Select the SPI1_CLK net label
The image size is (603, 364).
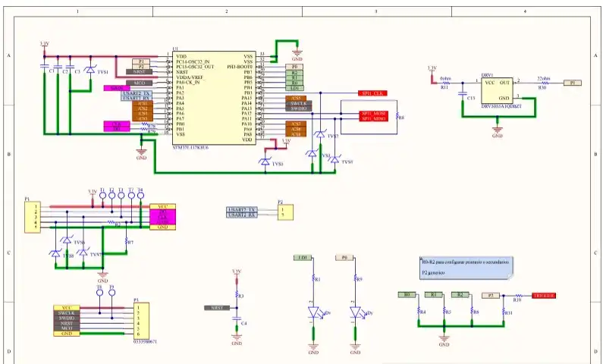[x=375, y=93]
